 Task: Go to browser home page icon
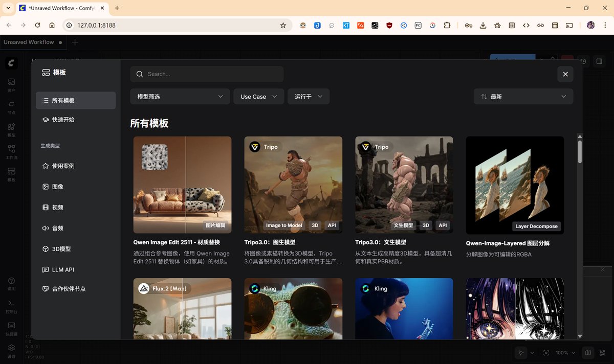point(52,25)
